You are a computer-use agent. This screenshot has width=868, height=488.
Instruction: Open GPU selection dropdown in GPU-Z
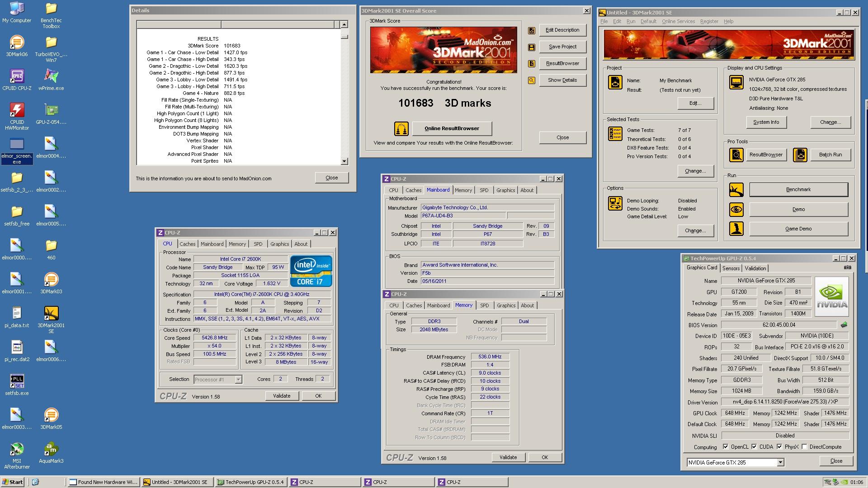click(x=780, y=463)
